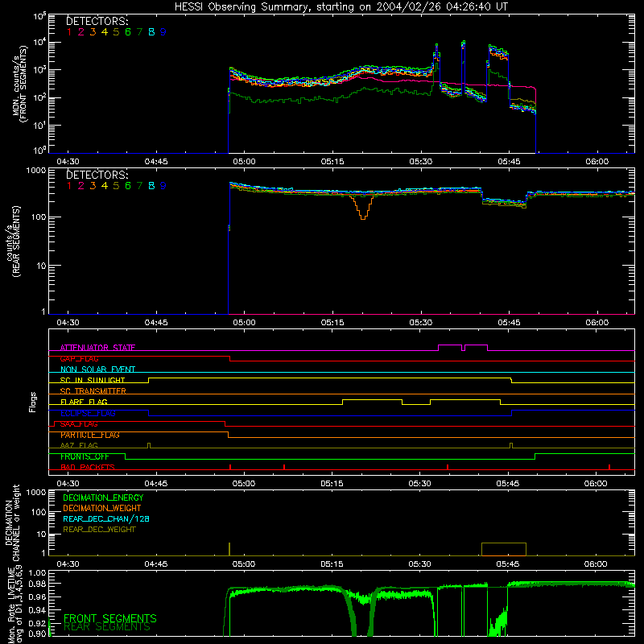This screenshot has width=644, height=644.
Task: Click the 04:30 tick under rear segments plot
Action: [68, 323]
